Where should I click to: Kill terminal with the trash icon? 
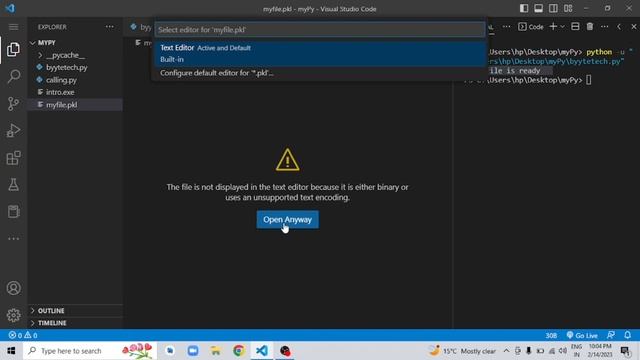tap(590, 27)
